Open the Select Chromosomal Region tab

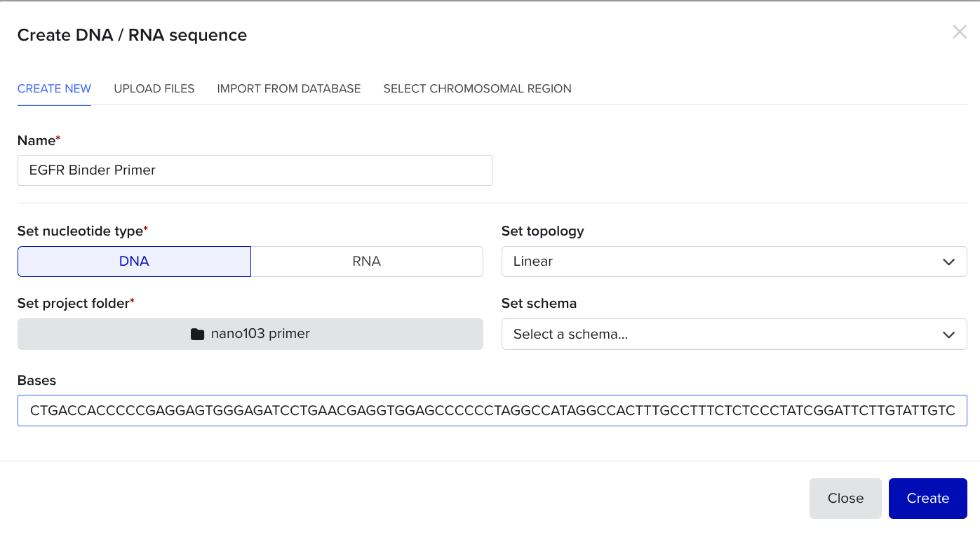tap(477, 88)
